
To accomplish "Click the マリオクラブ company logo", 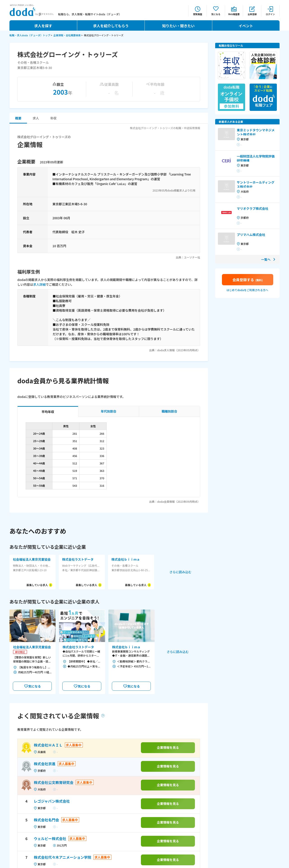I will point(226,212).
